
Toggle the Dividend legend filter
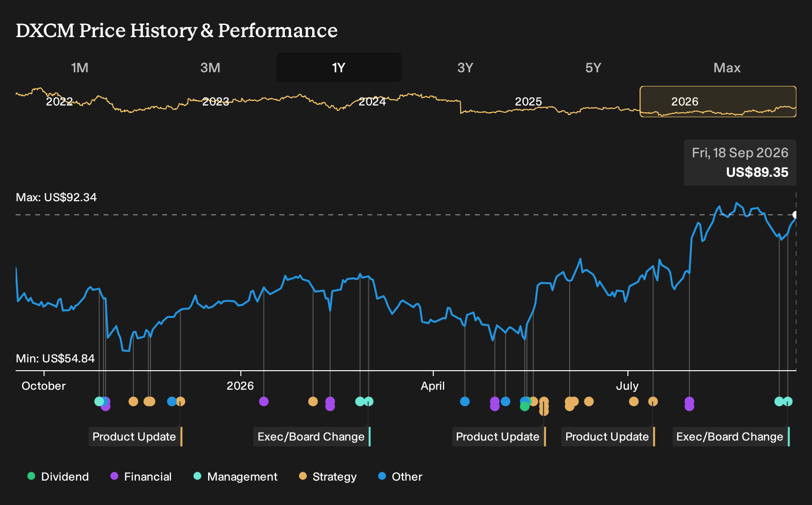pyautogui.click(x=58, y=477)
